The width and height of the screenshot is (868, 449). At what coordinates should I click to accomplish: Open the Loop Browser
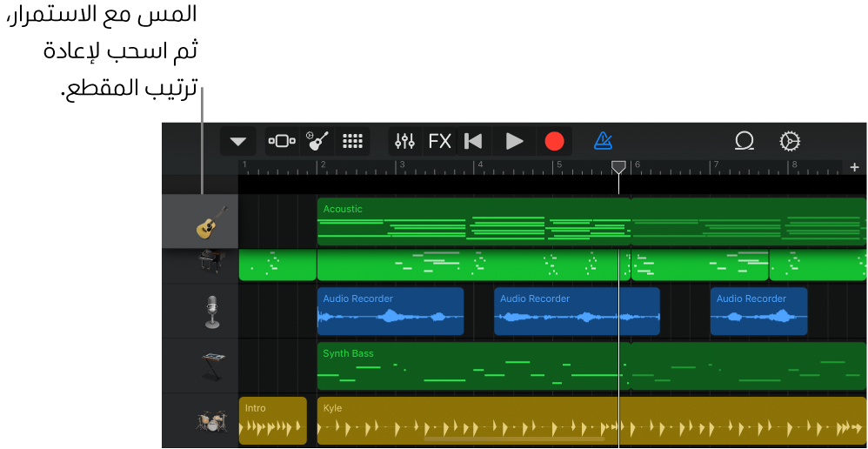[744, 141]
